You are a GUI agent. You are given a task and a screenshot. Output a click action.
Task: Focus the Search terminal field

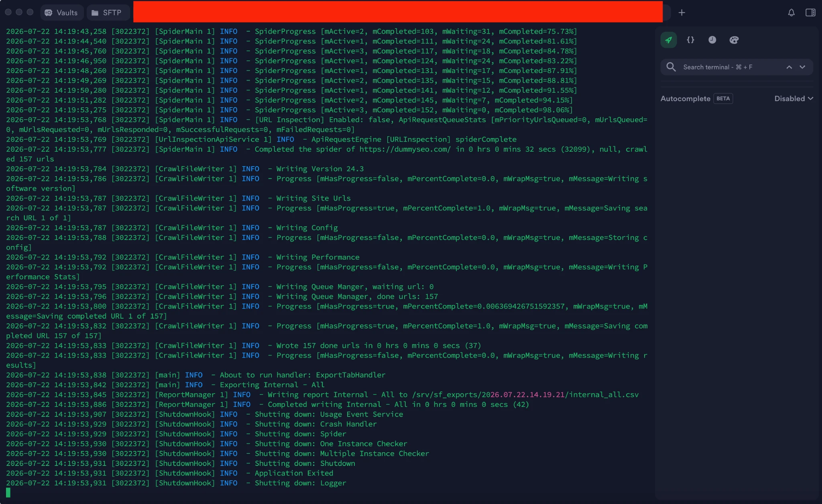737,67
